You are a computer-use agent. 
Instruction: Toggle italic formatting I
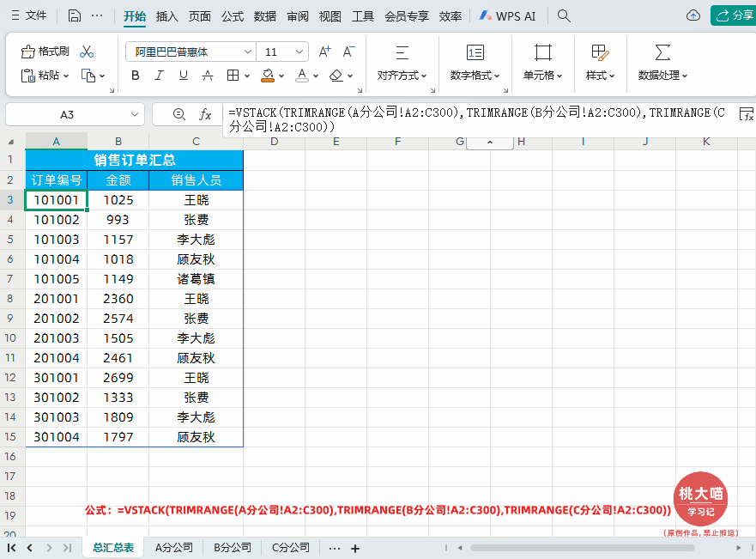159,76
